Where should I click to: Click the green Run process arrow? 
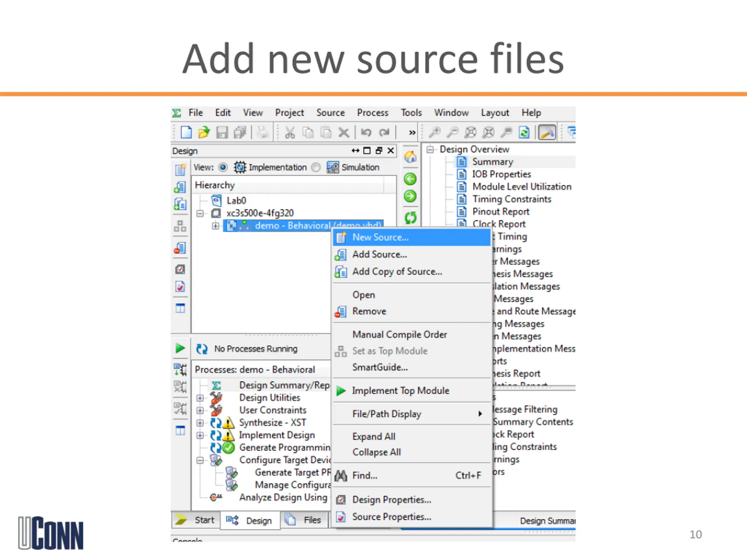[x=180, y=348]
